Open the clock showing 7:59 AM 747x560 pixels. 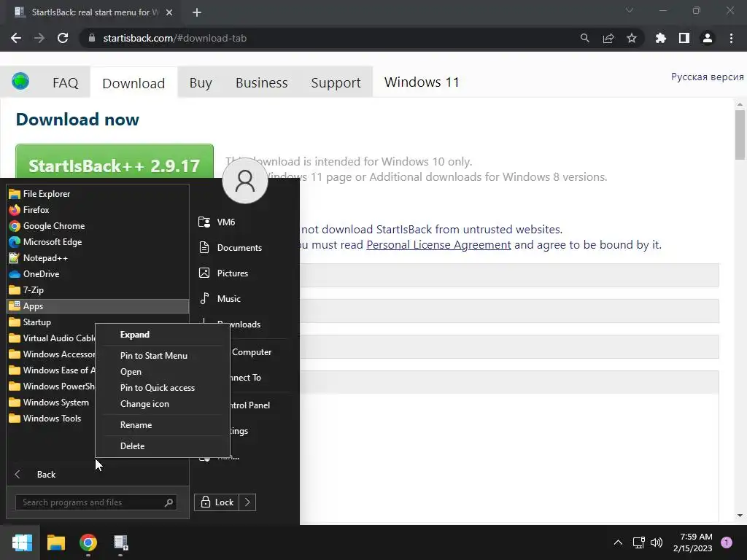coord(692,542)
